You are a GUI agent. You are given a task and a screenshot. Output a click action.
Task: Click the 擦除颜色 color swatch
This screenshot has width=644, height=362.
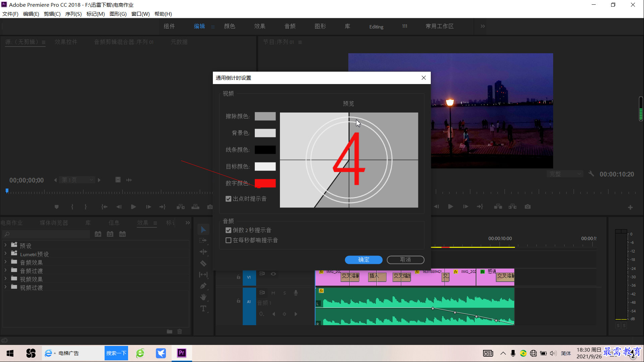[x=265, y=116]
